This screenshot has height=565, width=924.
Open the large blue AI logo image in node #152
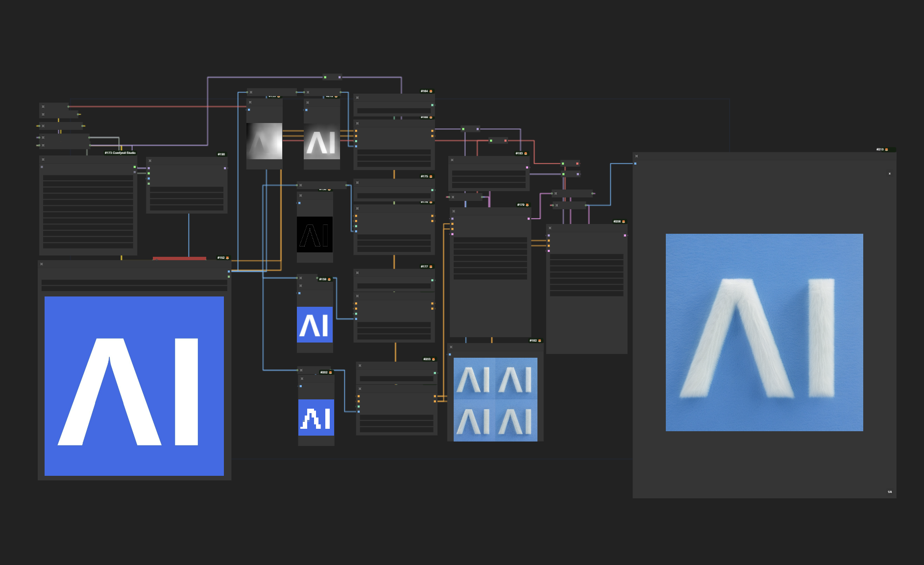coord(134,386)
